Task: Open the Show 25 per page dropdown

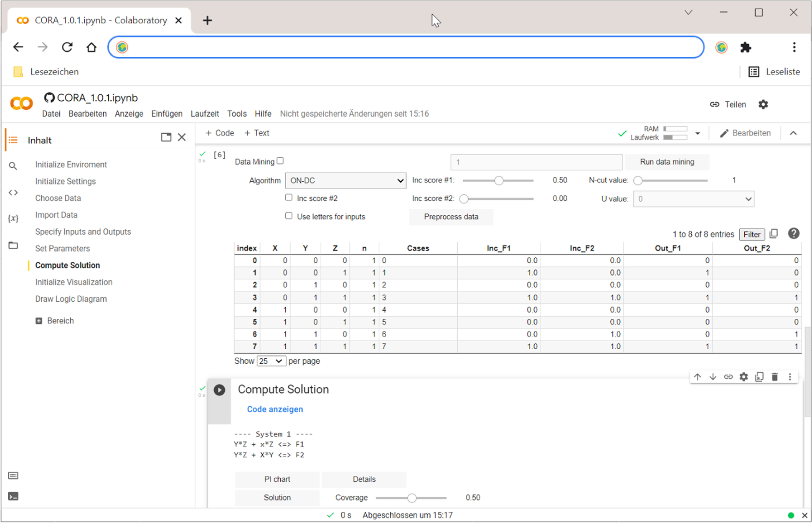Action: 271,361
